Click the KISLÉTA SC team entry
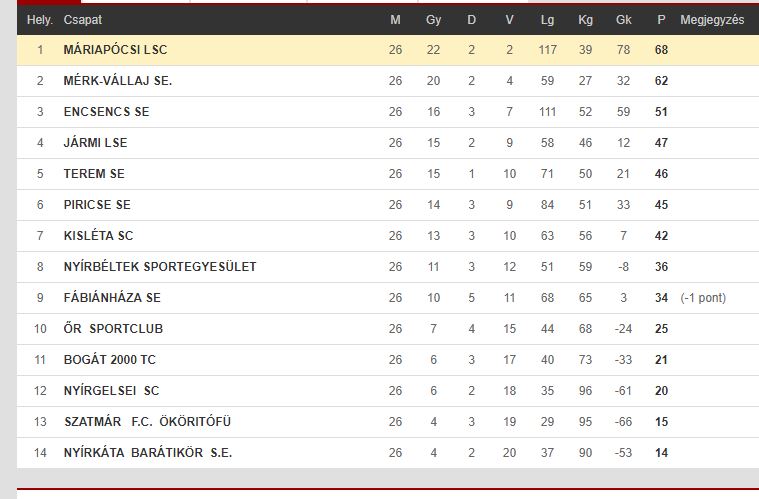759x499 pixels. [x=98, y=236]
